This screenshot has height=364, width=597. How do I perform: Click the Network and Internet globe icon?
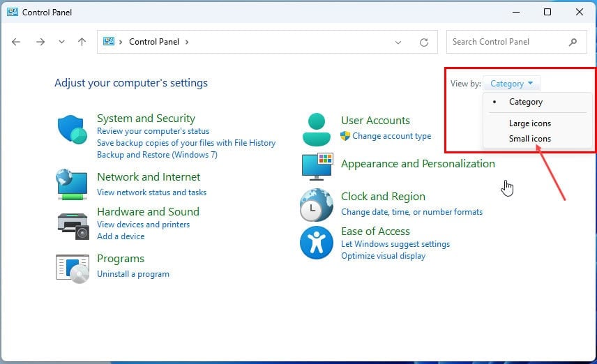point(72,185)
